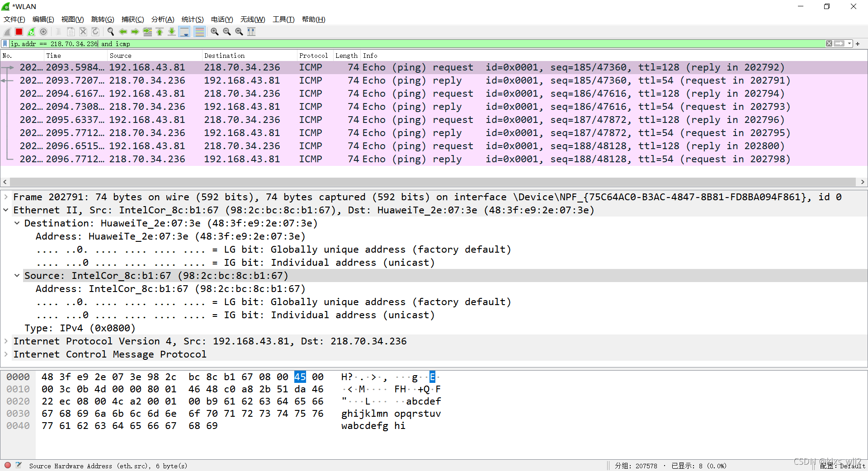This screenshot has height=471, width=868.
Task: Open the 帮助(H) menu
Action: [314, 19]
